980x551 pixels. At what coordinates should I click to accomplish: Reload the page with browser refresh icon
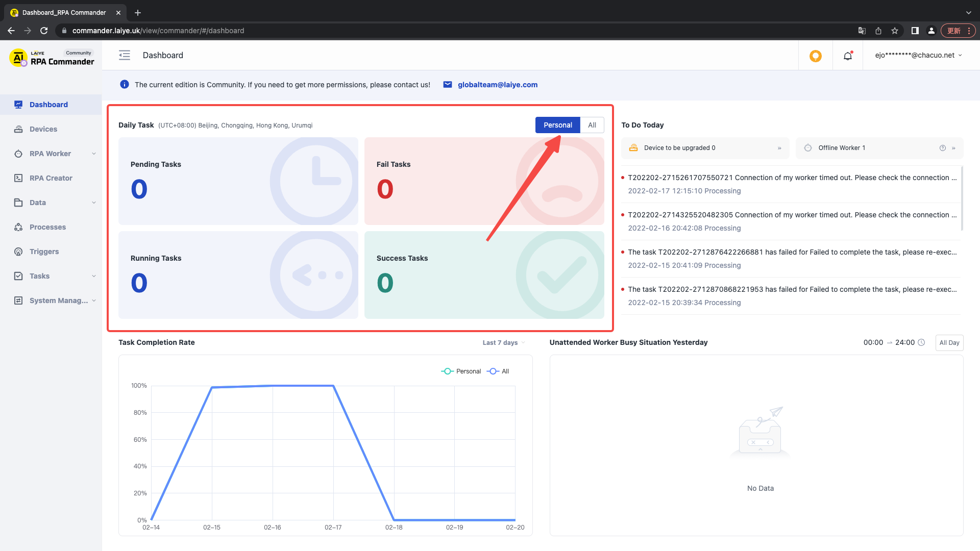[44, 31]
